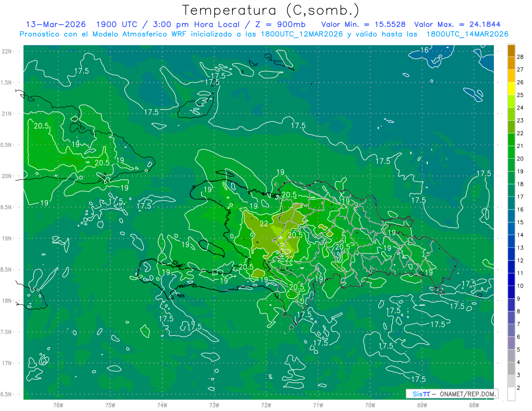Viewport: 532px width, 411px height.
Task: Click the SisΠ – ONAMET/REP.DOM. credit box
Action: (x=452, y=394)
